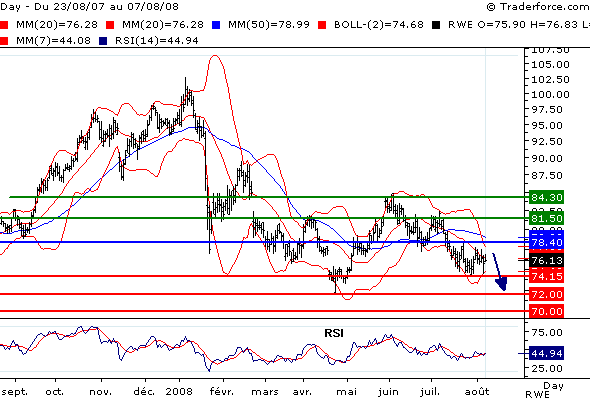Click the 'août' month label
This screenshot has width=590, height=400.
477,392
